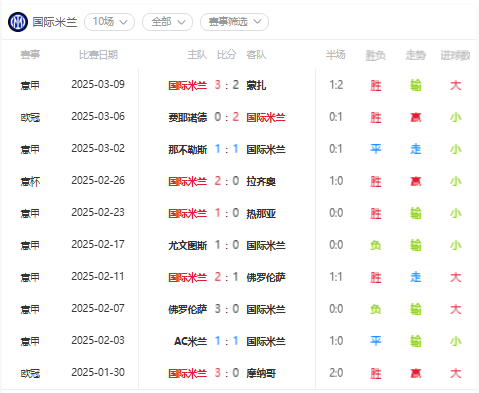Click the 比赛日期 column header
This screenshot has height=393, width=479.
coord(98,55)
